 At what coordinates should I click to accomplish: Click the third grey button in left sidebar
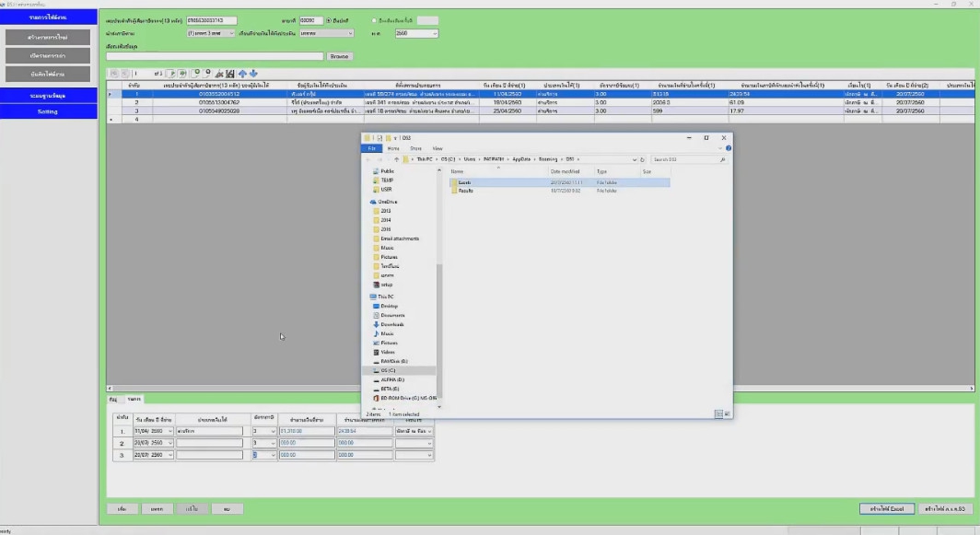(x=48, y=74)
